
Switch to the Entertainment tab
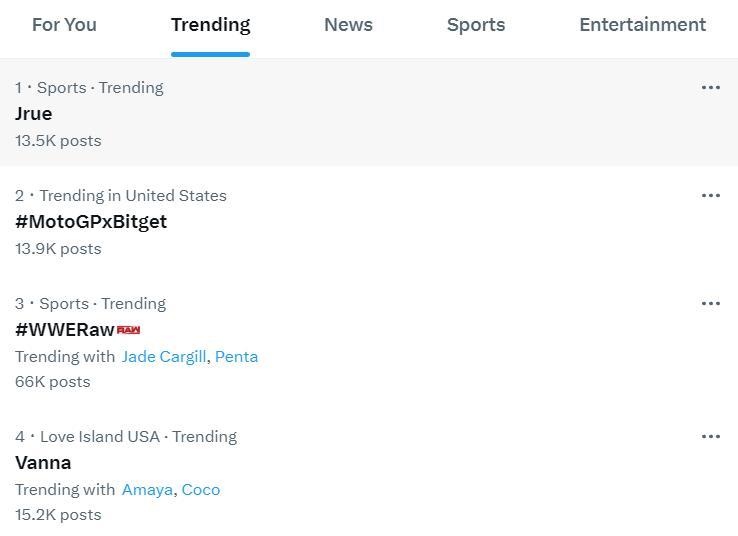tap(642, 25)
